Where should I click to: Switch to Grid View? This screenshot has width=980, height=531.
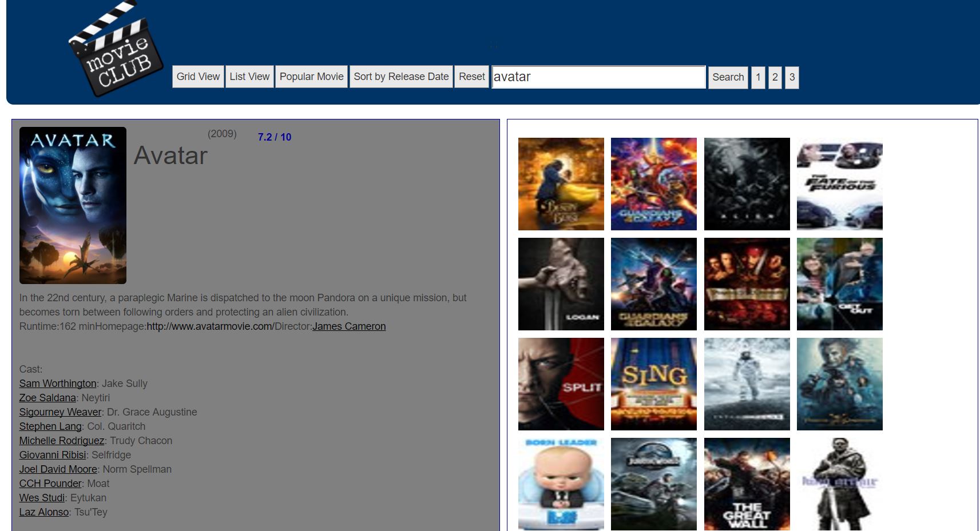(x=198, y=77)
